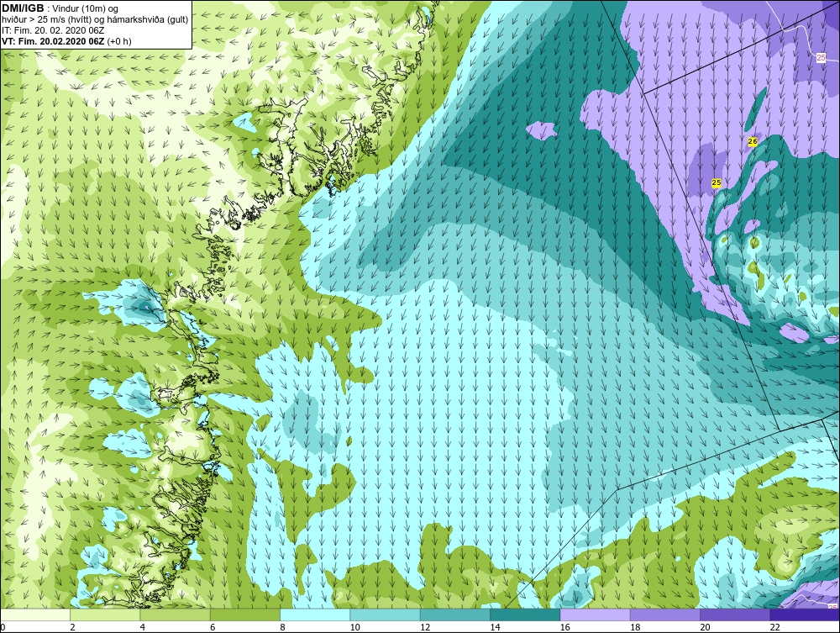Select the 0–2 m/s legend color swatch

tap(34, 615)
